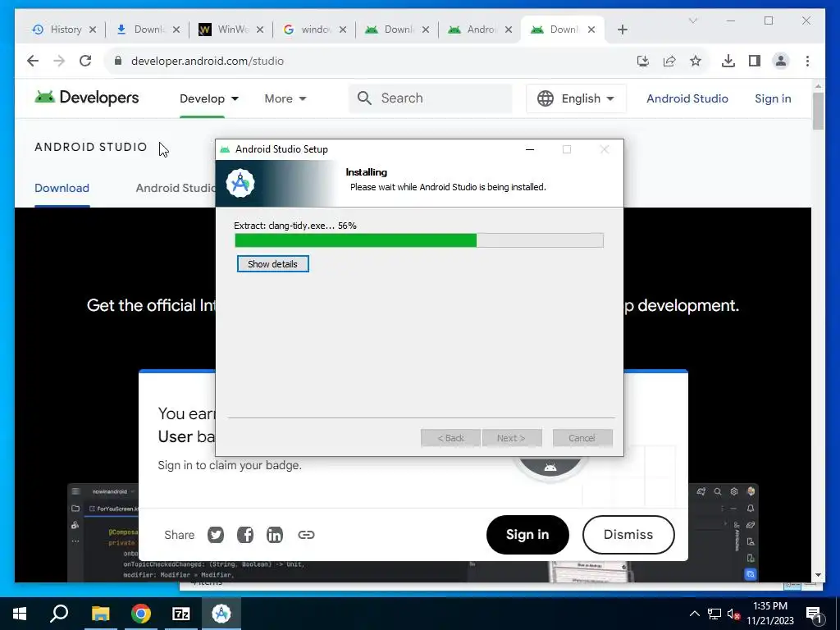Click the search magnifier icon on page

coord(364,98)
